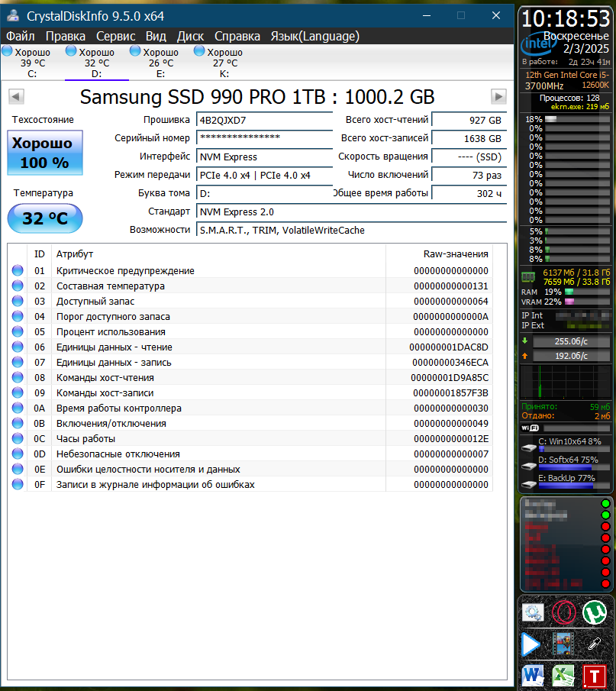Click drive icon beside C: Win10x64
This screenshot has height=691, width=616.
coord(529,447)
